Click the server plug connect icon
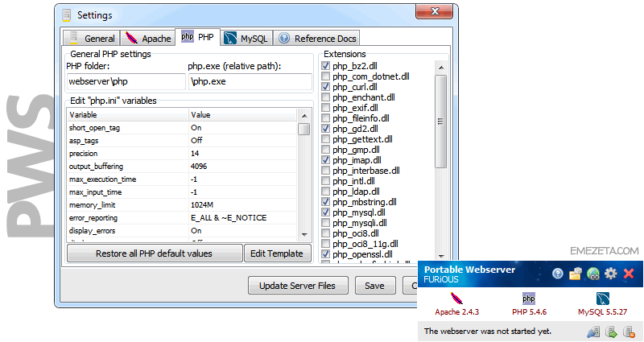 pyautogui.click(x=593, y=332)
